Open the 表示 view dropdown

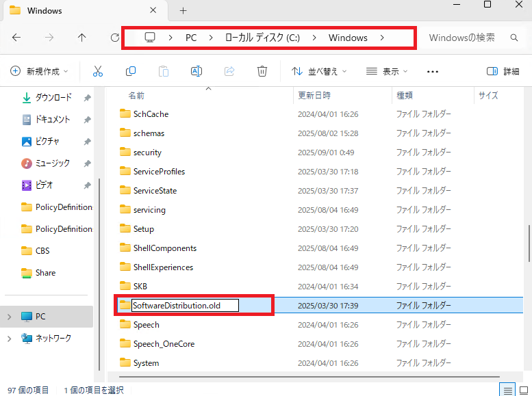387,71
